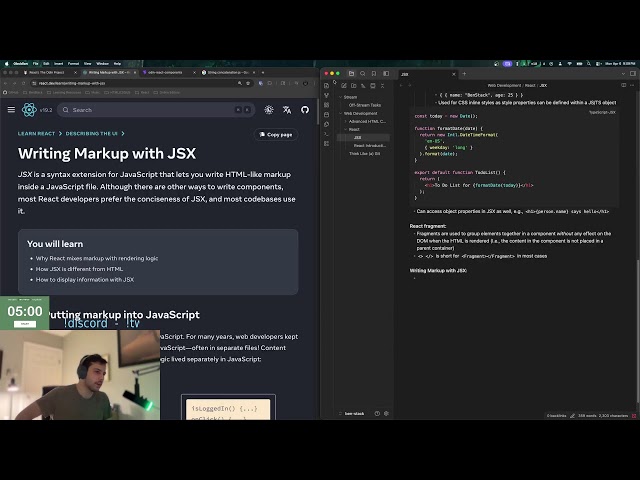640x480 pixels.
Task: Open the graph view ribbon icon
Action: point(327,95)
